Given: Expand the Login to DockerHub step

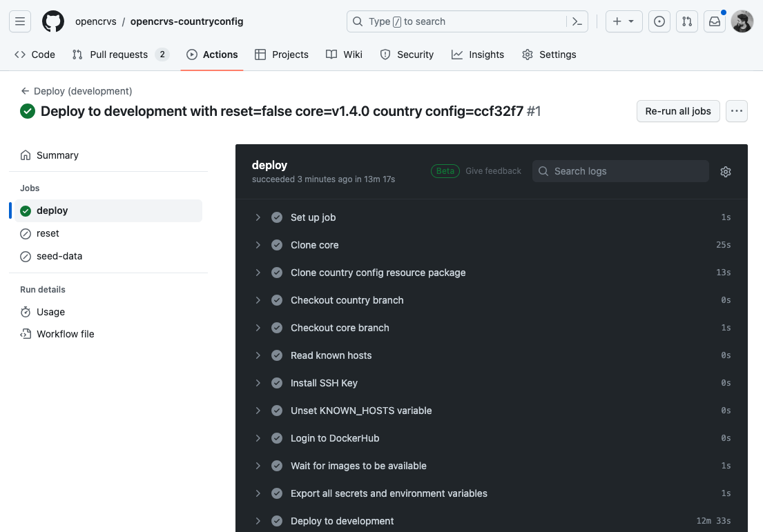Looking at the screenshot, I should pos(258,438).
